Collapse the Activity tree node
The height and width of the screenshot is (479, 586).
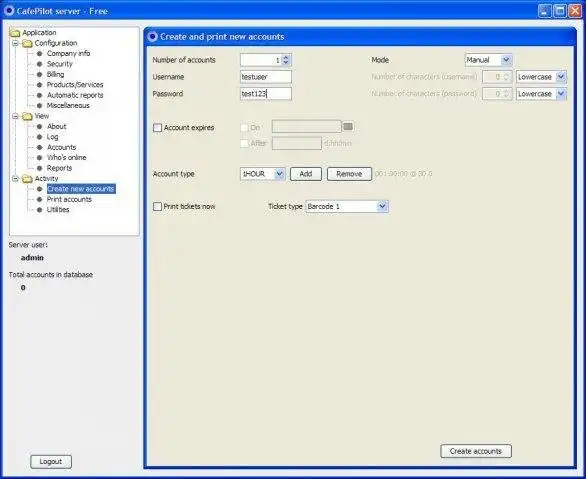15,179
